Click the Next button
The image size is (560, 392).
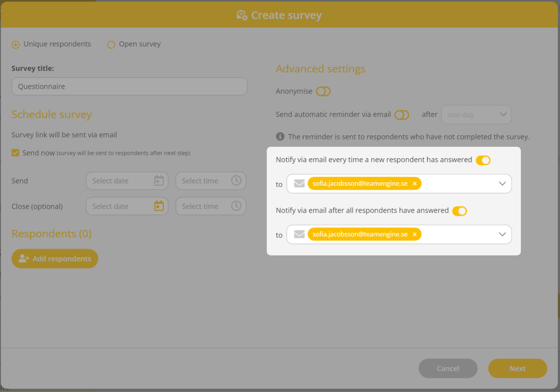pos(518,368)
